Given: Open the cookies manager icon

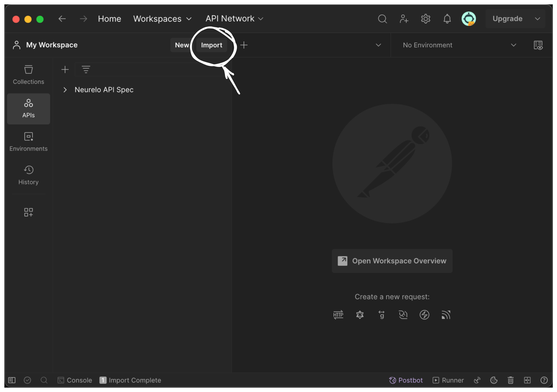Looking at the screenshot, I should [494, 380].
